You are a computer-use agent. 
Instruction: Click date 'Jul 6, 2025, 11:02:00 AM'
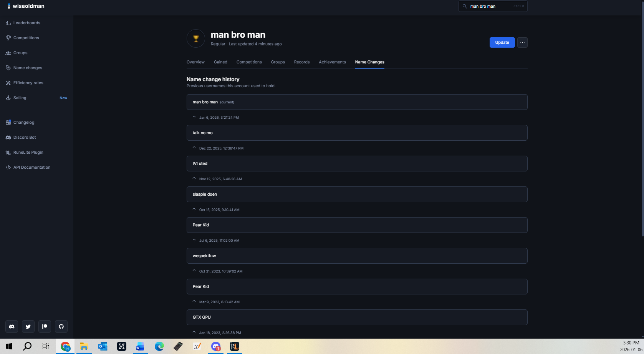coord(219,241)
